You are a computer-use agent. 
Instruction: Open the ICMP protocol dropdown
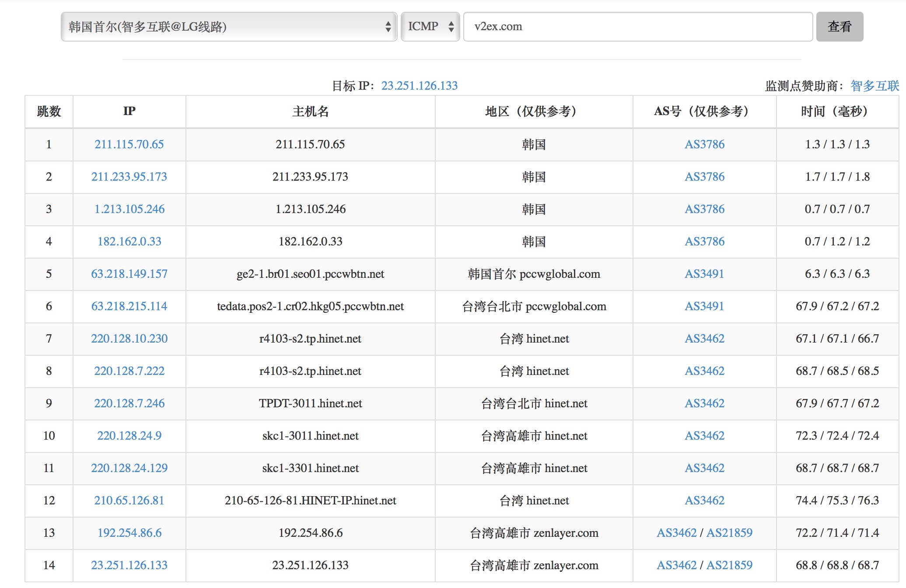coord(430,27)
